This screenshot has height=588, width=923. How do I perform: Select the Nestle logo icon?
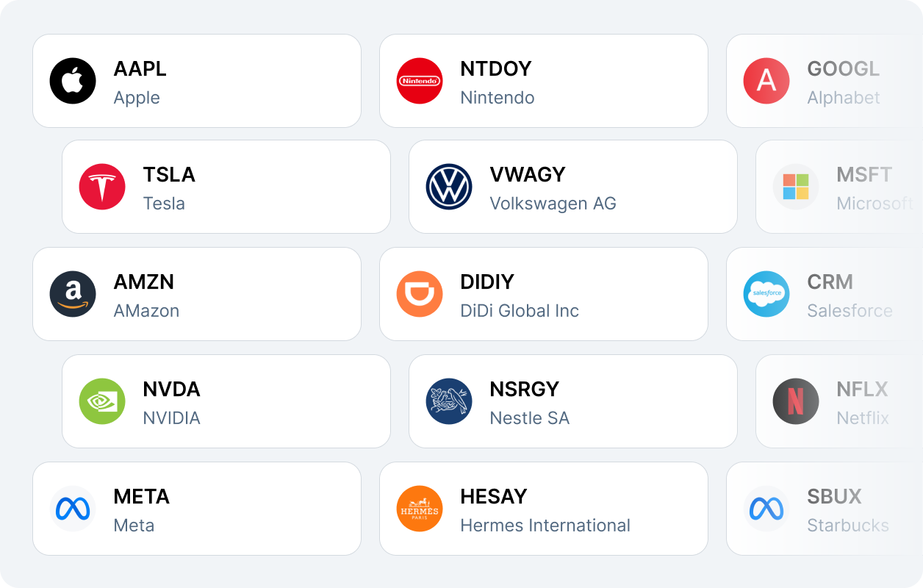pyautogui.click(x=449, y=401)
